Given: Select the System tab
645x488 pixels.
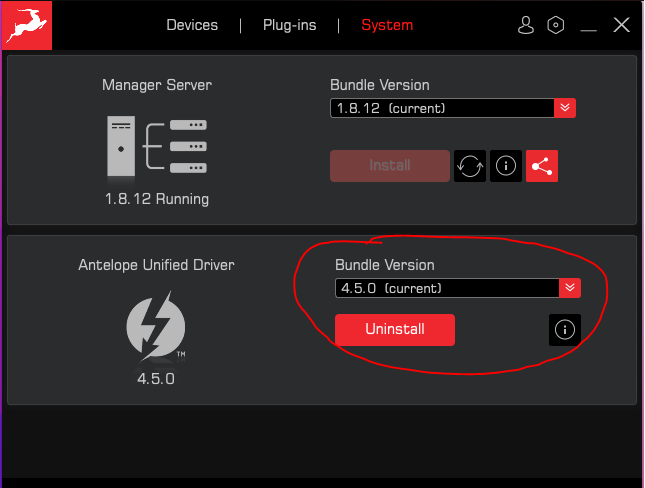Looking at the screenshot, I should [x=387, y=25].
